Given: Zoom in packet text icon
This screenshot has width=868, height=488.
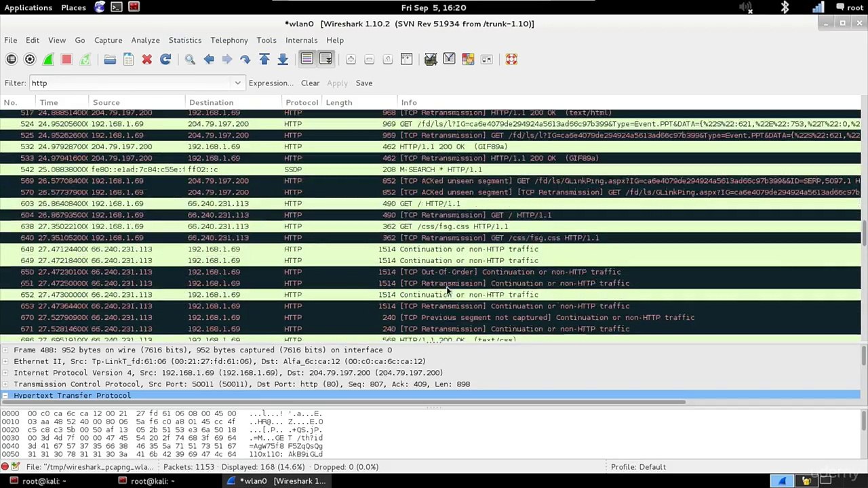Looking at the screenshot, I should point(351,60).
